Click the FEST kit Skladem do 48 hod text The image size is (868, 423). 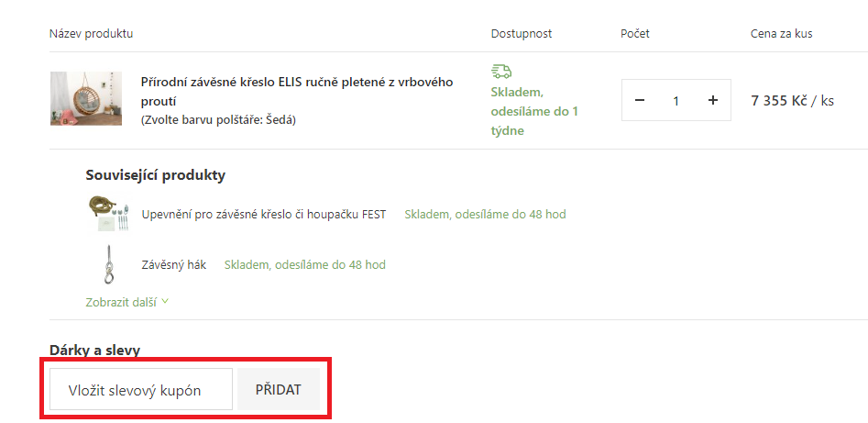[485, 215]
